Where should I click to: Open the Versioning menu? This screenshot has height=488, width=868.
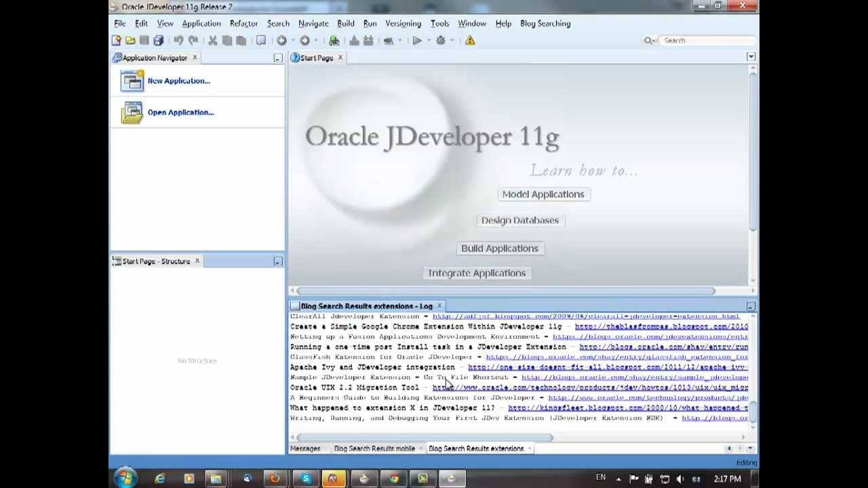(403, 23)
